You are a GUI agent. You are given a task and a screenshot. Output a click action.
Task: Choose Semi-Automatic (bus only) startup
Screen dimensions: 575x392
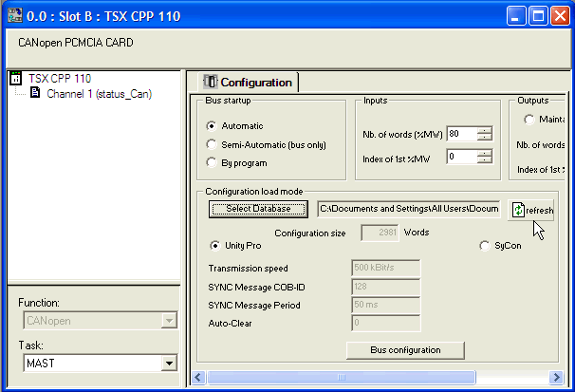(x=212, y=144)
